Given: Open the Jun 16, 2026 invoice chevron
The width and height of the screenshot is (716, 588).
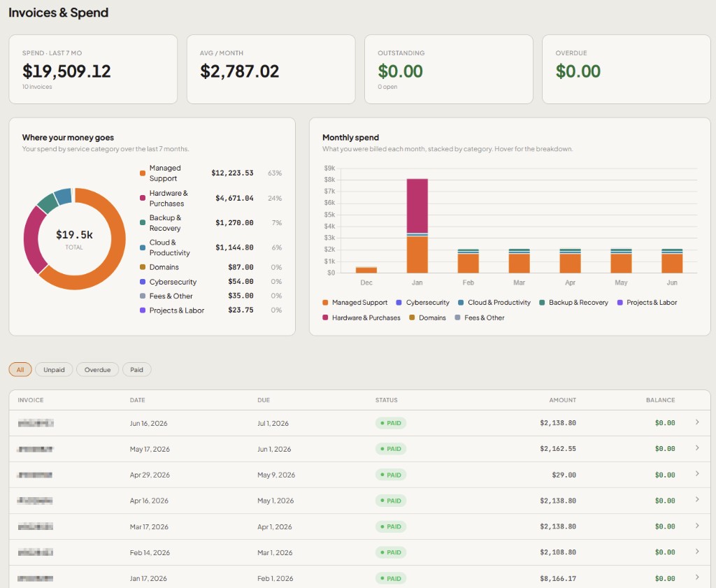Looking at the screenshot, I should tap(697, 422).
